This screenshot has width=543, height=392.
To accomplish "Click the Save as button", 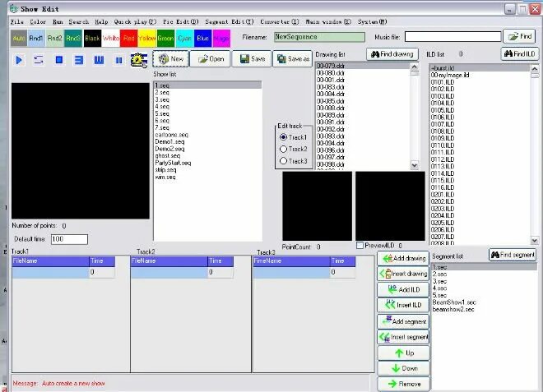I will tap(293, 59).
